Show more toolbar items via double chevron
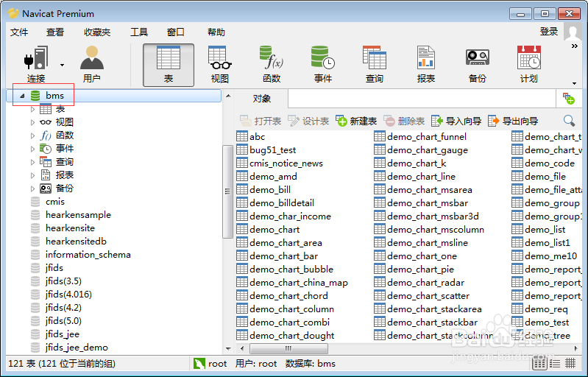 click(x=575, y=46)
